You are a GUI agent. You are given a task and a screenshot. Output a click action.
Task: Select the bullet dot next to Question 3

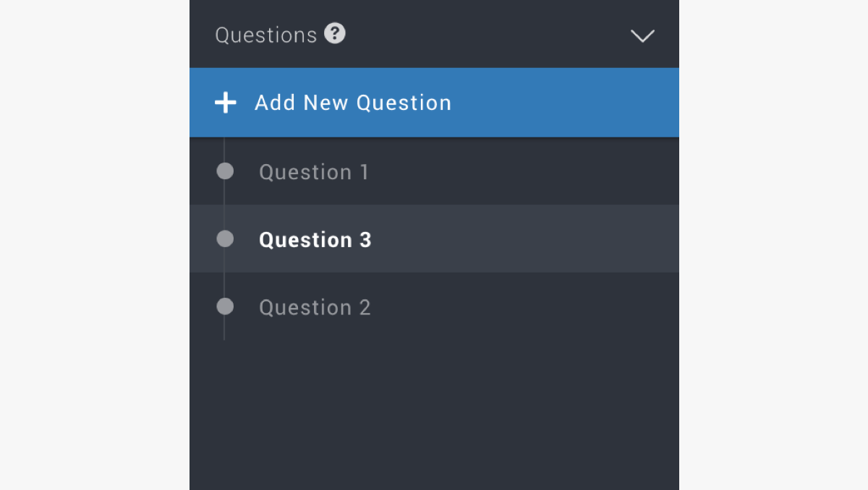[225, 238]
